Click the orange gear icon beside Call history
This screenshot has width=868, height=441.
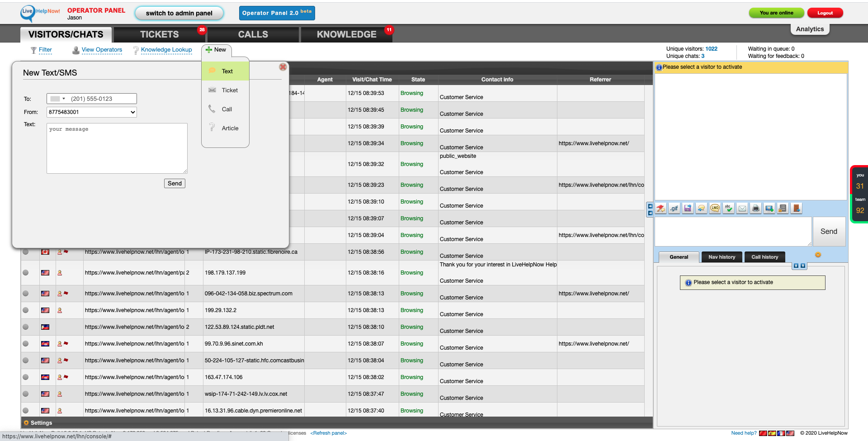pos(818,255)
